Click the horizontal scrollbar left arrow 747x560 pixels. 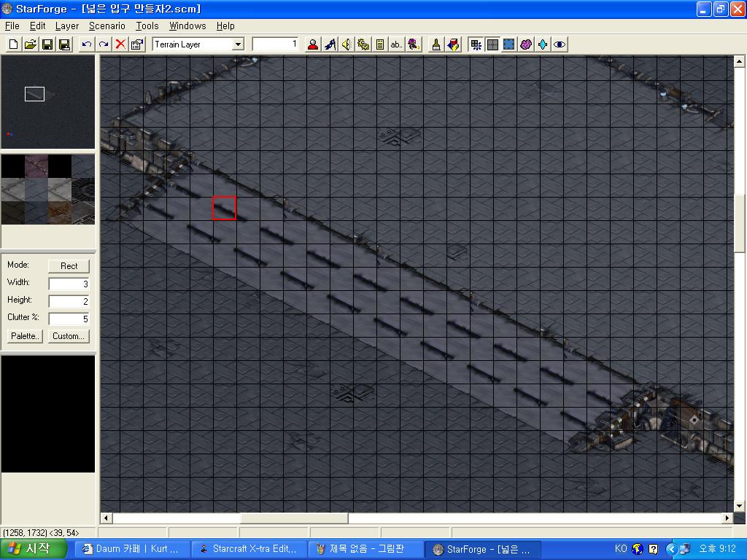[x=107, y=518]
